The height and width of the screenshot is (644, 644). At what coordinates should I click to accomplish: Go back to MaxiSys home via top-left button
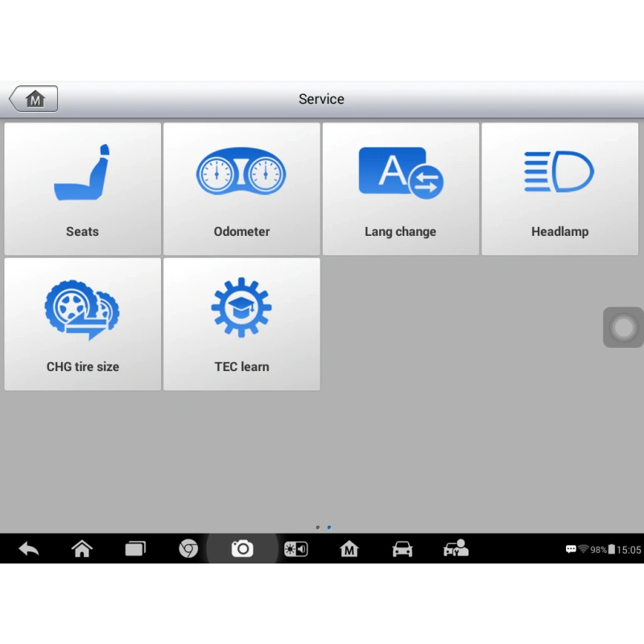[34, 99]
